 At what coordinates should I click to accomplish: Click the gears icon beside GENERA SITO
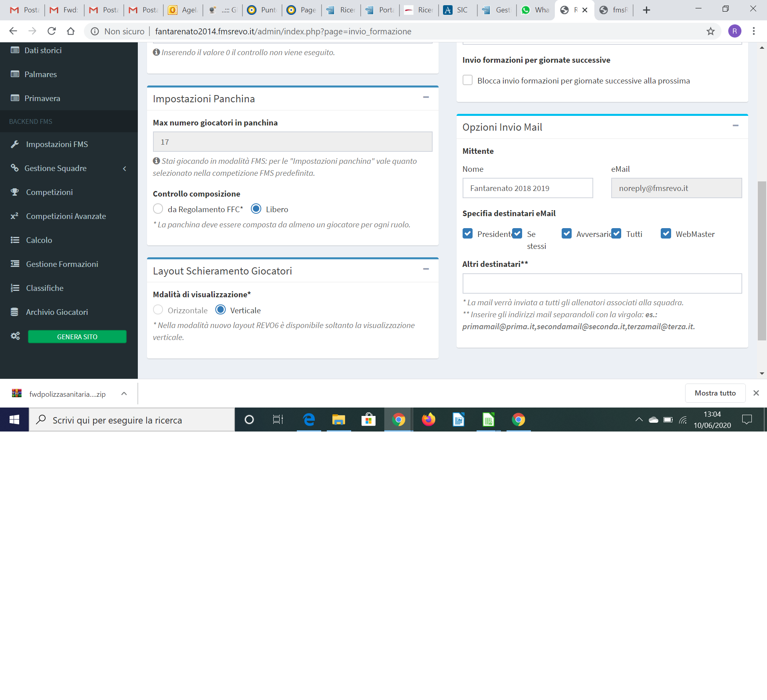click(15, 336)
